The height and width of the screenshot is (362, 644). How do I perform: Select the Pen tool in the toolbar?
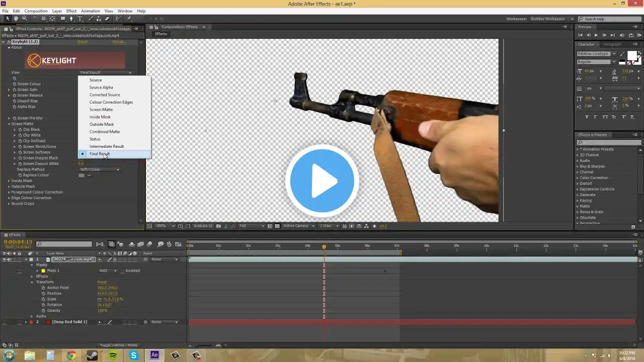tap(71, 19)
